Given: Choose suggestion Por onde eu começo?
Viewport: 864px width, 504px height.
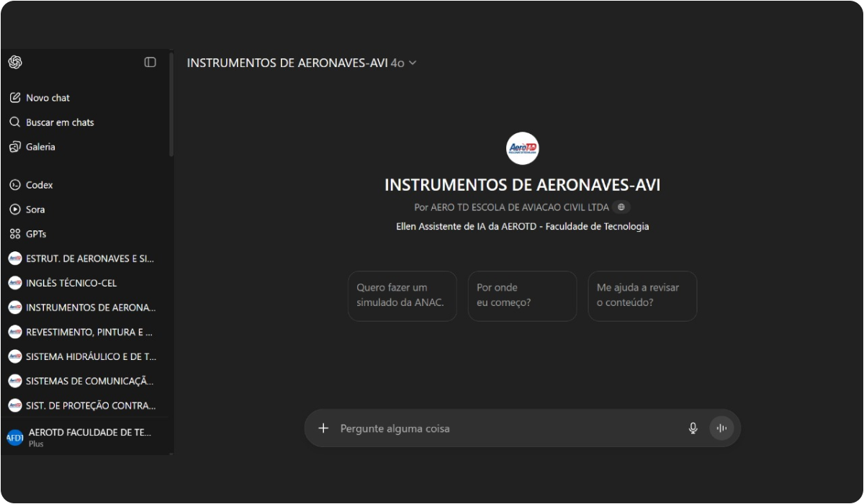Looking at the screenshot, I should 522,296.
